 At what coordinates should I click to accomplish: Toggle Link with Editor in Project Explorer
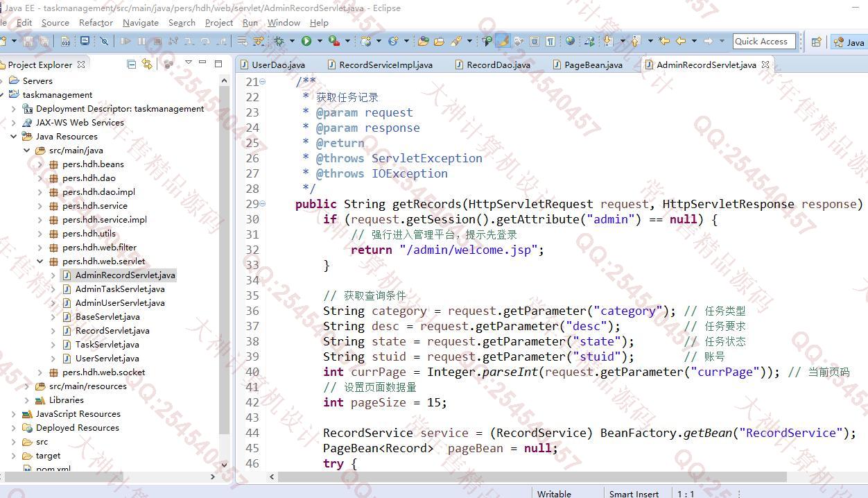[147, 64]
